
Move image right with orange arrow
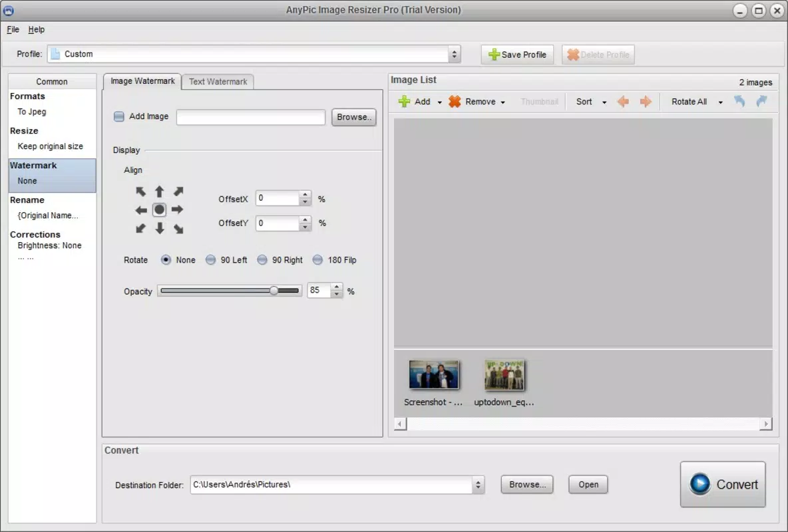point(646,102)
